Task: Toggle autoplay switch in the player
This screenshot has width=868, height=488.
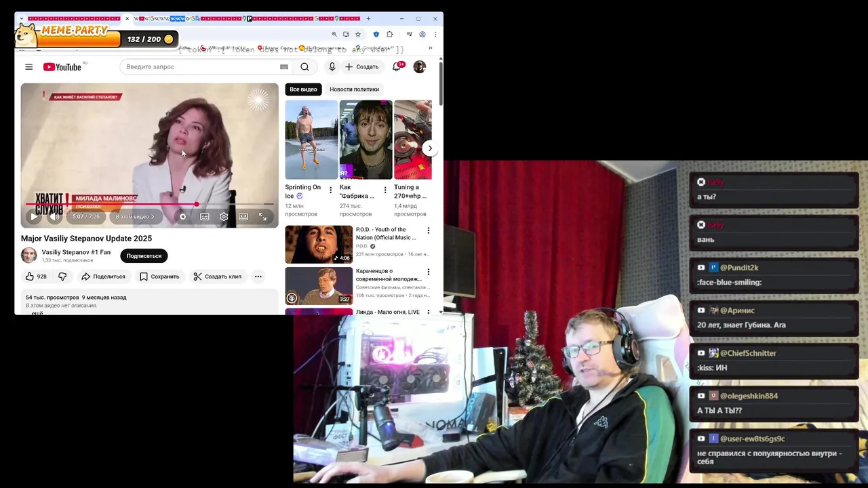Action: pos(182,216)
